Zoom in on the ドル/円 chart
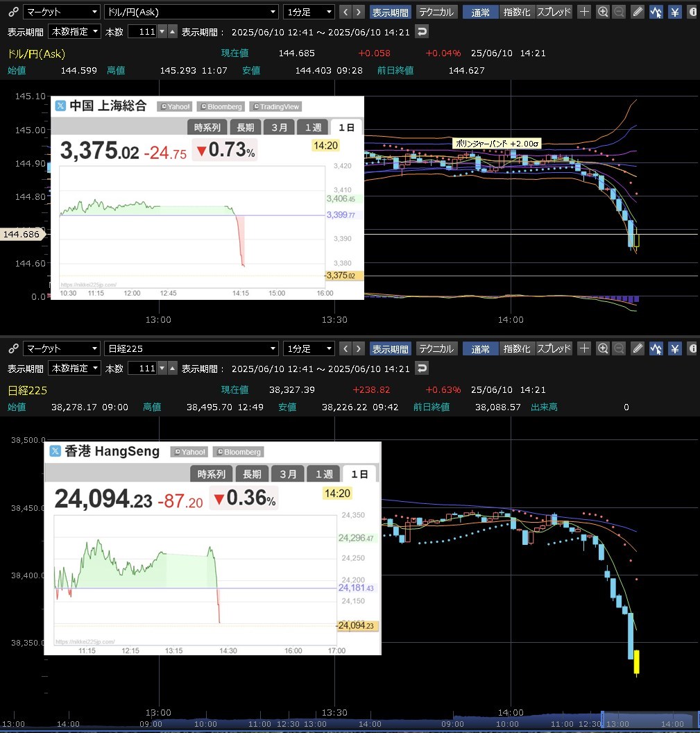The image size is (700, 733). (x=603, y=12)
